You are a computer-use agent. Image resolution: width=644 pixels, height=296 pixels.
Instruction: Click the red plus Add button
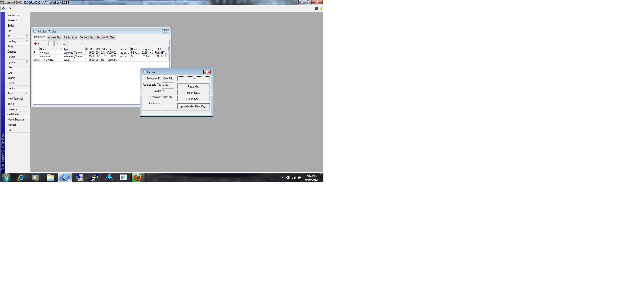36,44
